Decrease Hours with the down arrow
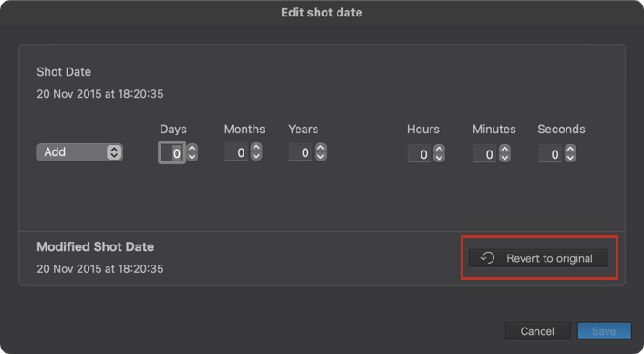 click(x=439, y=158)
